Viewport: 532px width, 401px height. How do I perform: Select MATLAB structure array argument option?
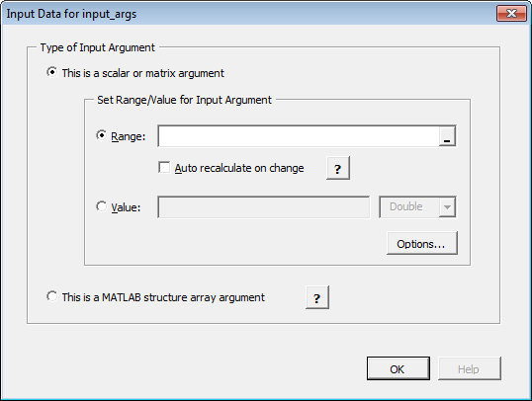pyautogui.click(x=52, y=296)
